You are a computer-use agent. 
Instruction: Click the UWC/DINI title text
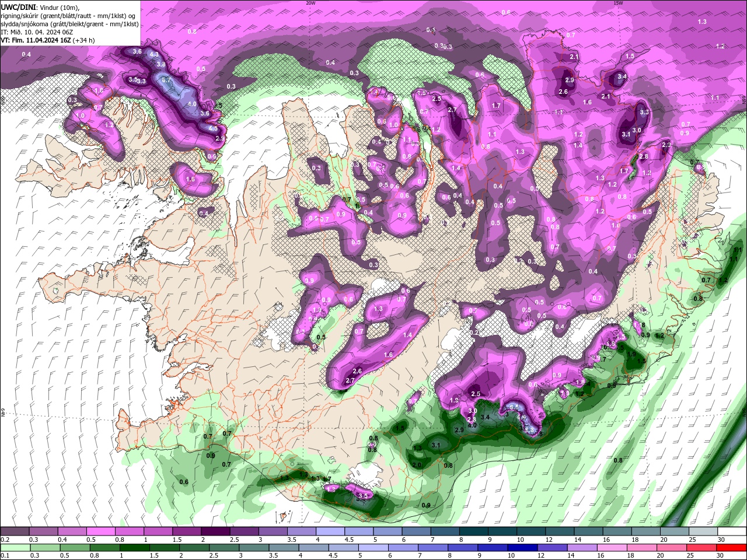point(18,7)
